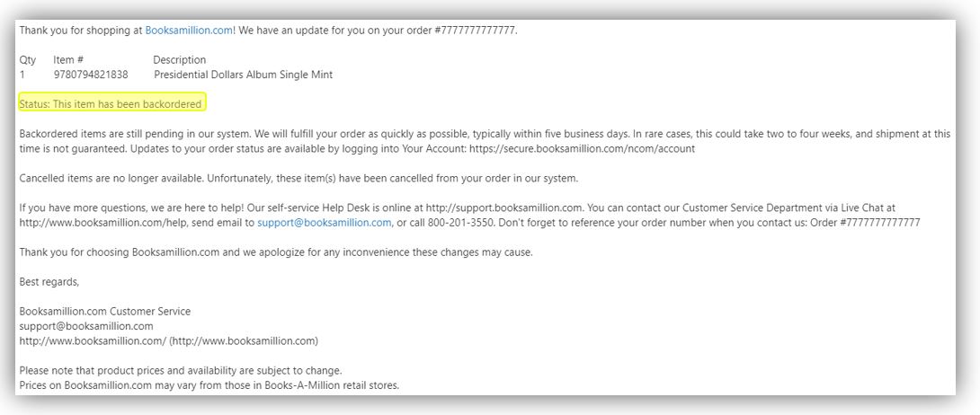Click the item number 9780794821838
Image resolution: width=980 pixels, height=415 pixels.
[x=91, y=75]
